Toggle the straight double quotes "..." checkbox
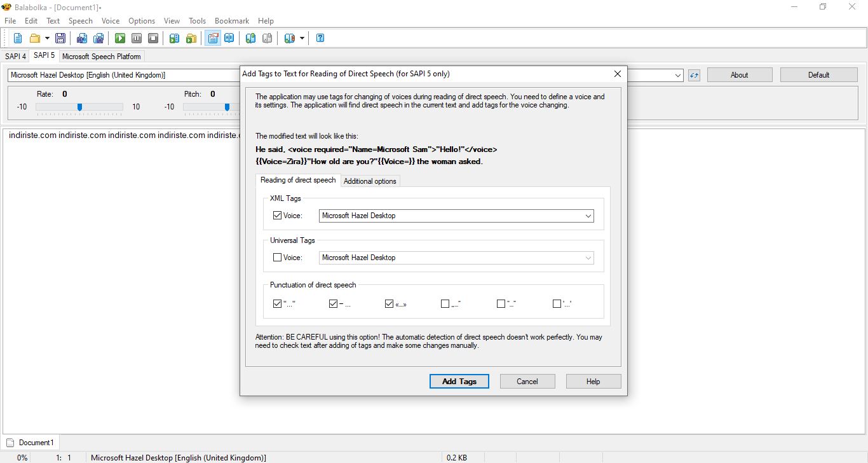The image size is (868, 463). 277,304
